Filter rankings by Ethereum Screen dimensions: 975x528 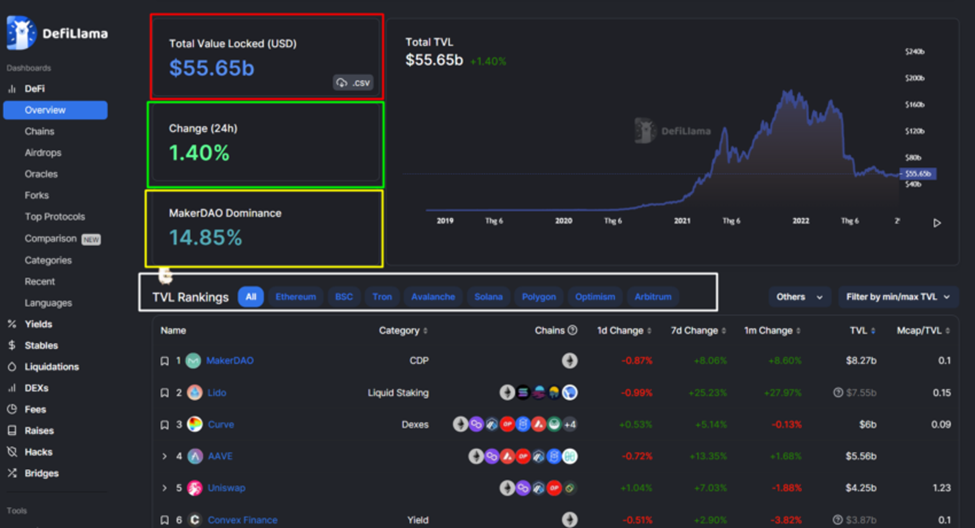[295, 297]
